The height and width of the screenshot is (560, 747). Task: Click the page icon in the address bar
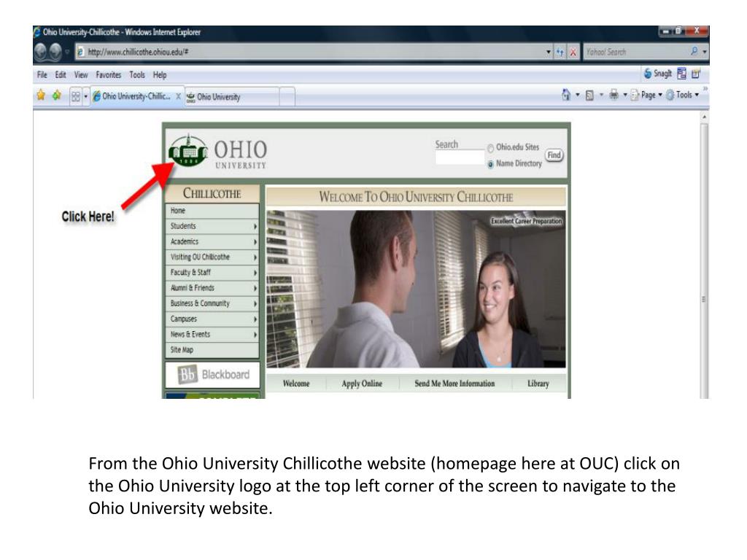pos(80,52)
